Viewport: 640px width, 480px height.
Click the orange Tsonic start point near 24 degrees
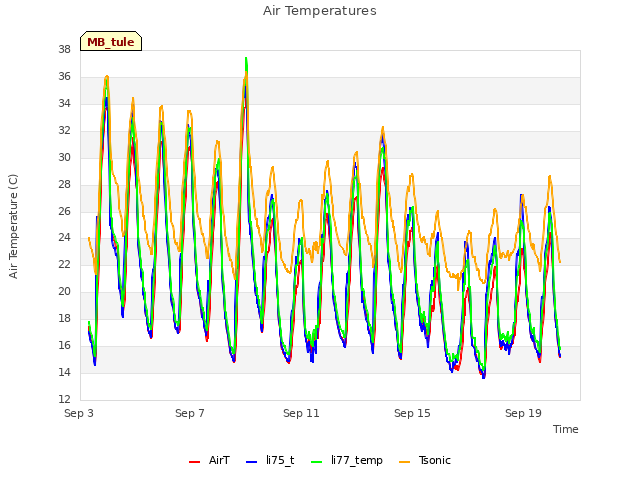pos(89,238)
